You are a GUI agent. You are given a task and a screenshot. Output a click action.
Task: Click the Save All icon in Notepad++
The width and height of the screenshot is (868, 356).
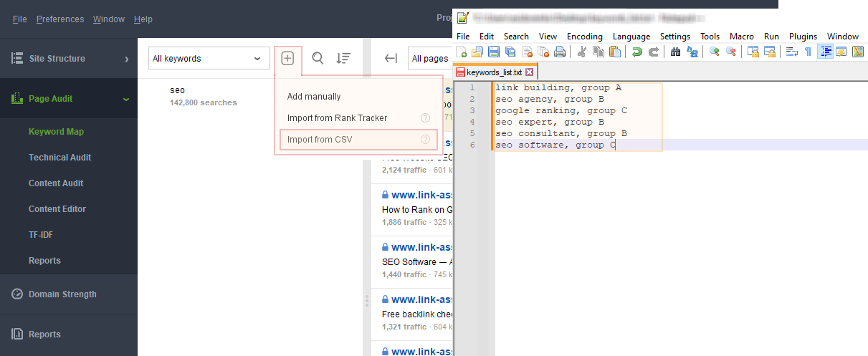click(x=510, y=52)
